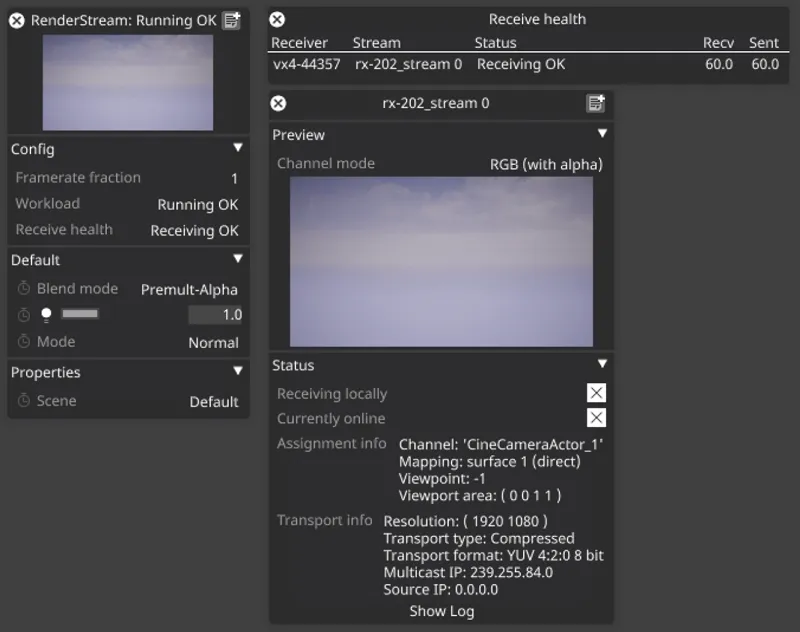This screenshot has height=632, width=800.
Task: Open the notes icon in RenderStream panel header
Action: pyautogui.click(x=232, y=20)
